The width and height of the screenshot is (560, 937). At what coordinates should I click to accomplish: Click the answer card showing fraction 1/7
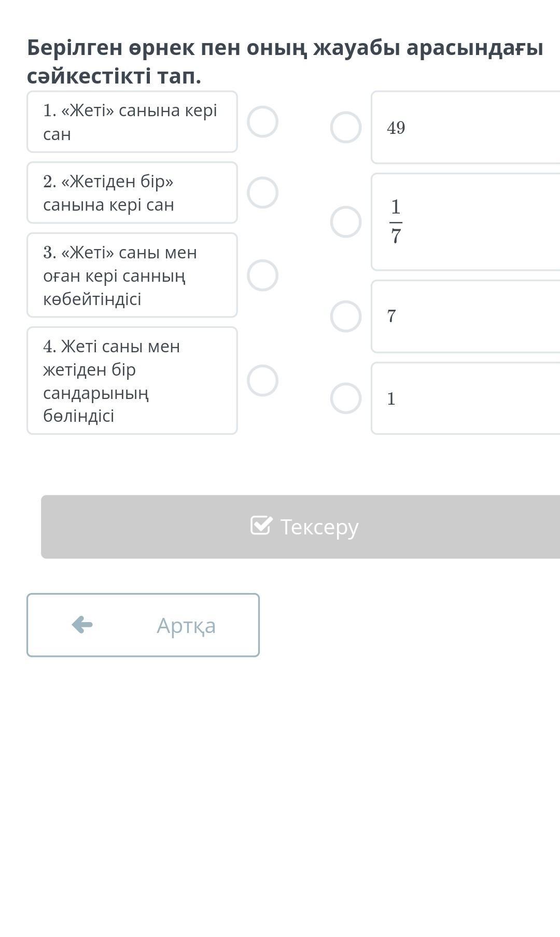466,222
